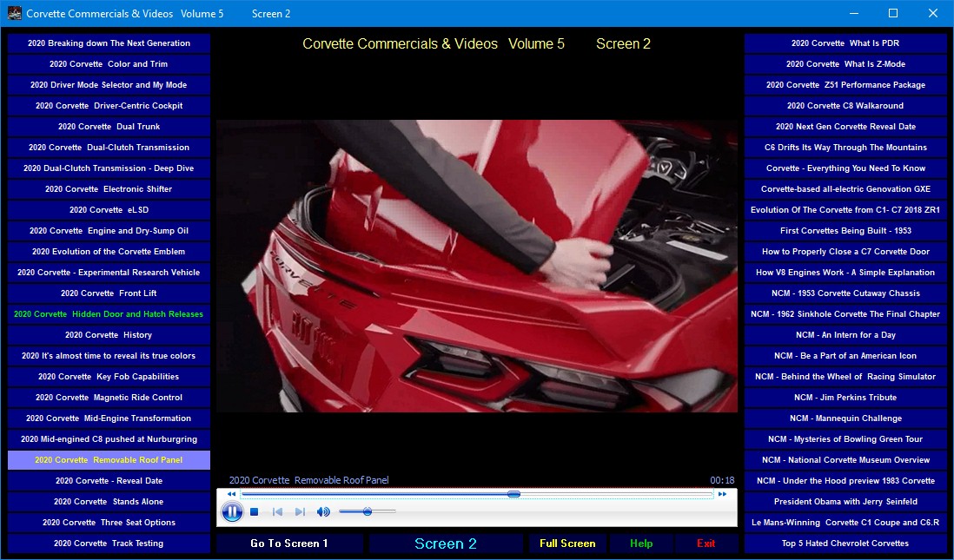Play NCM - An Intern for a Day

(845, 335)
